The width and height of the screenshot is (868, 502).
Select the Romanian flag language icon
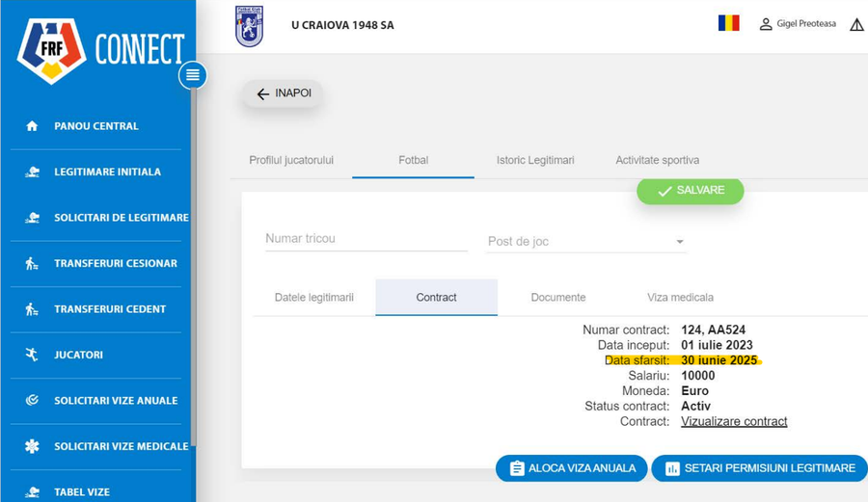click(728, 23)
